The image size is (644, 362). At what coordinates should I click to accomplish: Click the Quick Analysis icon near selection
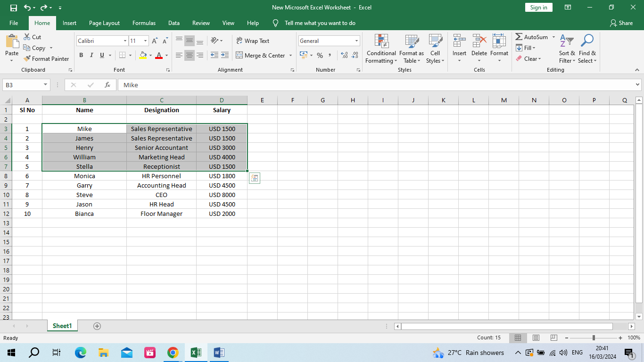coord(255,178)
